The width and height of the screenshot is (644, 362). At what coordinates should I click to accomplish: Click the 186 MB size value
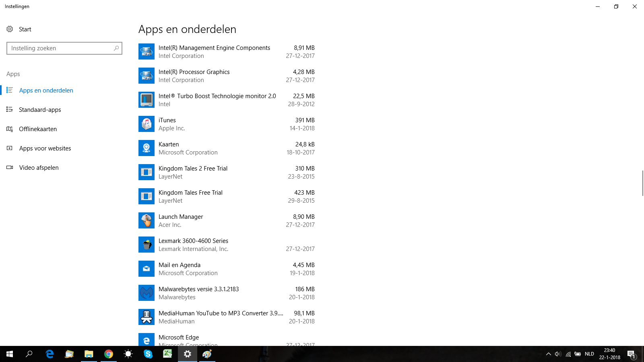pos(305,289)
